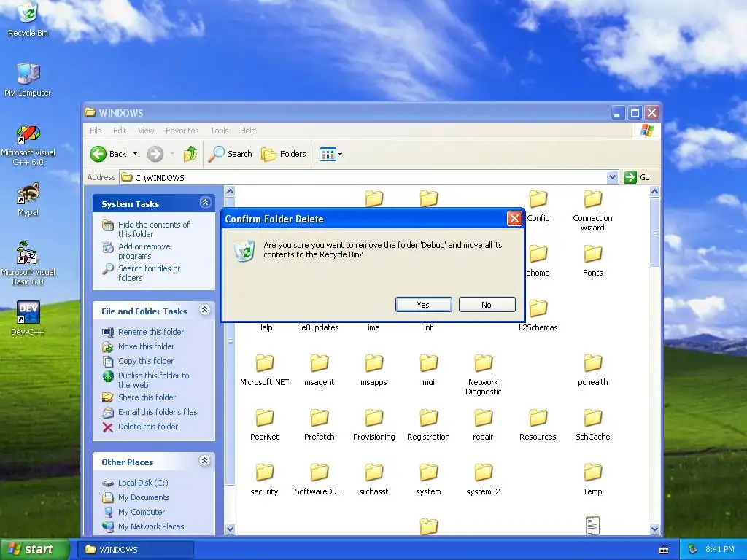
Task: Click WINDOWS taskbar button
Action: 135,550
